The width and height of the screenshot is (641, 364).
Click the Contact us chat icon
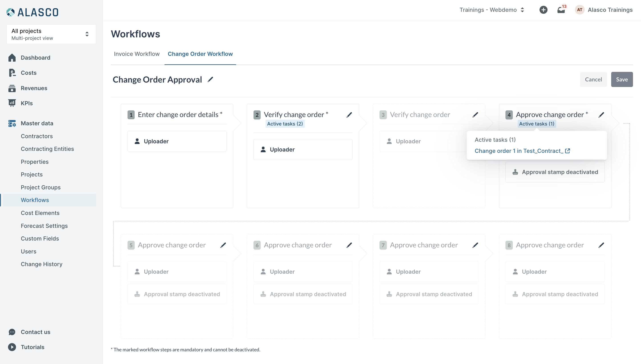[x=12, y=332]
